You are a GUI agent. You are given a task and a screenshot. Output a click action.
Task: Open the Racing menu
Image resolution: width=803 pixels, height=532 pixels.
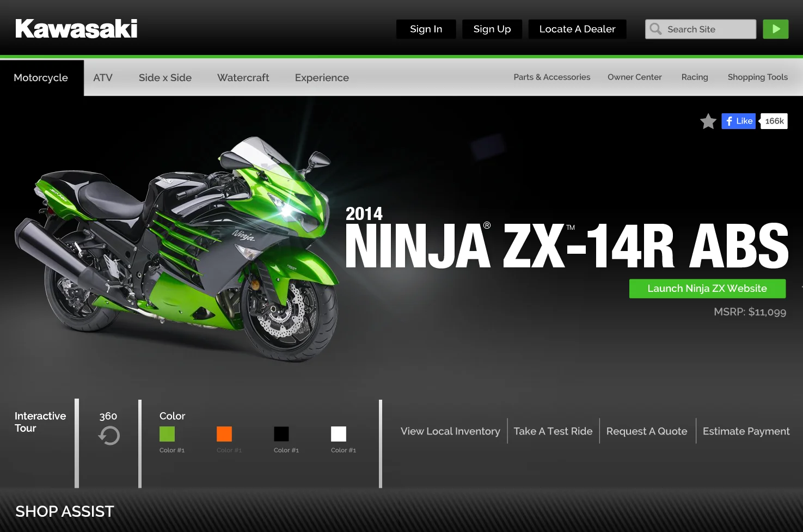(695, 77)
